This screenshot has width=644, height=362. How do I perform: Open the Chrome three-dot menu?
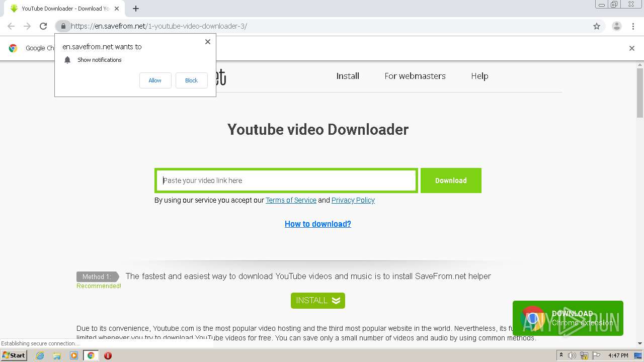pos(633,26)
